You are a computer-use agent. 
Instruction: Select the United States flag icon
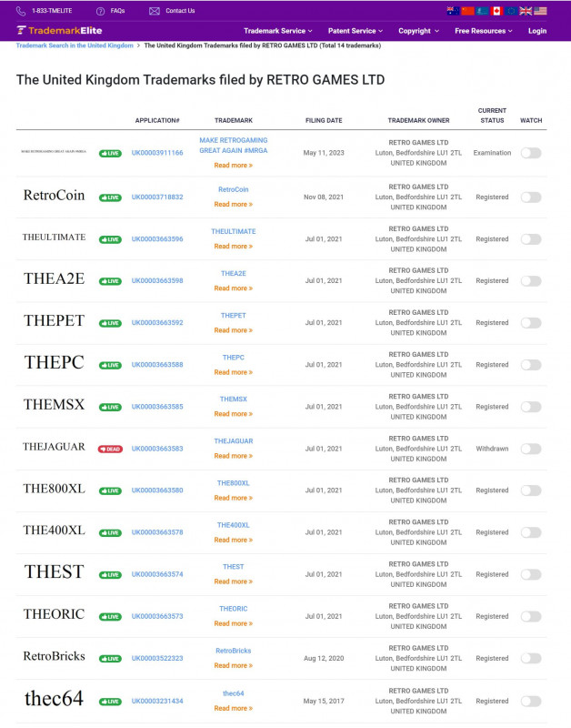[x=540, y=10]
